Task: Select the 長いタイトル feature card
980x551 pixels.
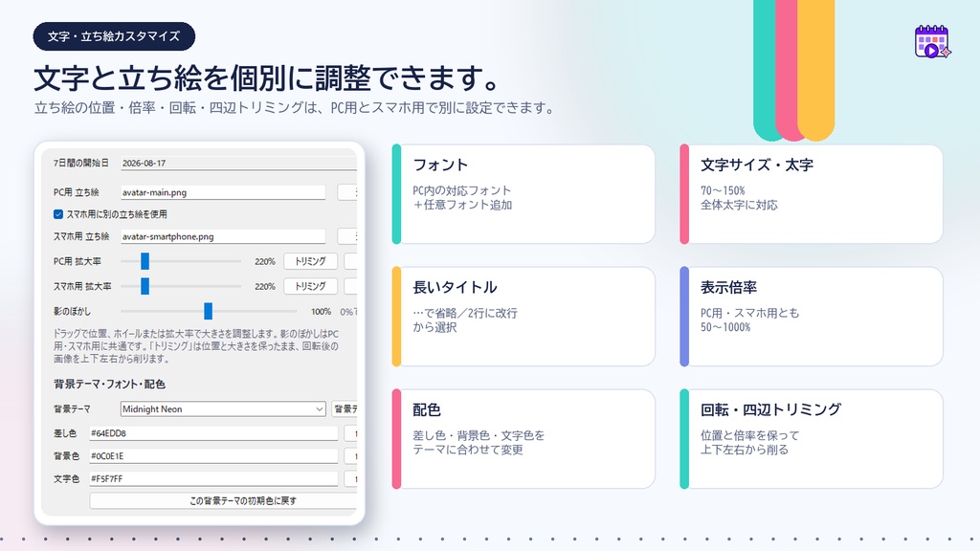Action: point(523,317)
